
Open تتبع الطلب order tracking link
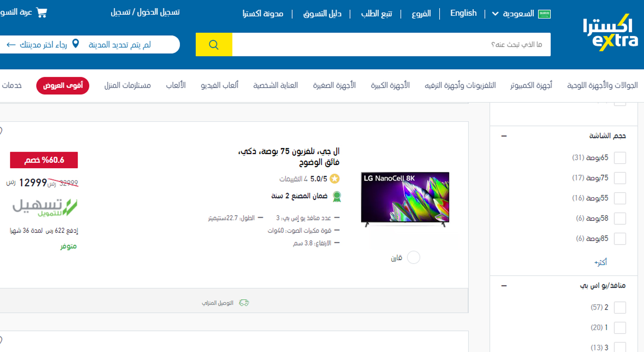pos(377,14)
